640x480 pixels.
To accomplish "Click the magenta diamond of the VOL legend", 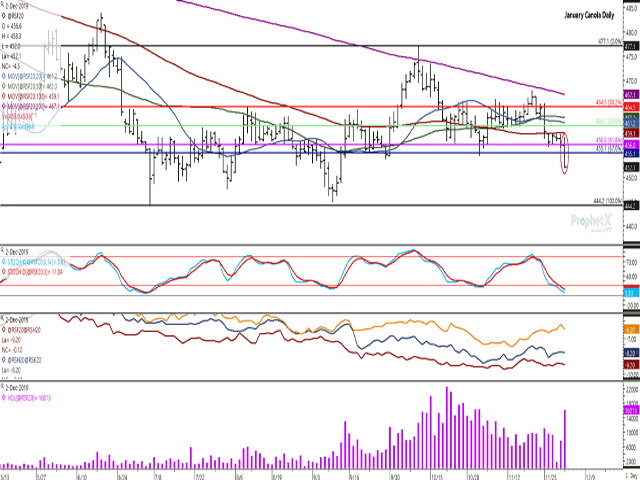I will (x=3, y=398).
